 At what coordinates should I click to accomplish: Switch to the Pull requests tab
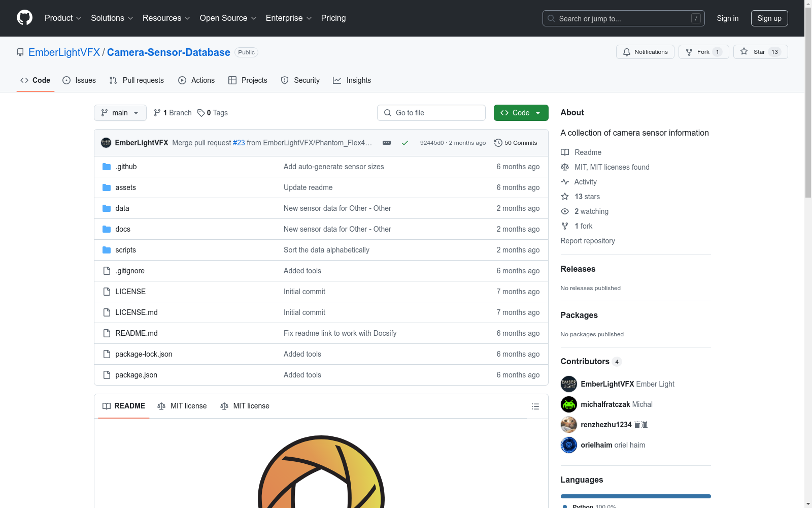[x=137, y=80]
